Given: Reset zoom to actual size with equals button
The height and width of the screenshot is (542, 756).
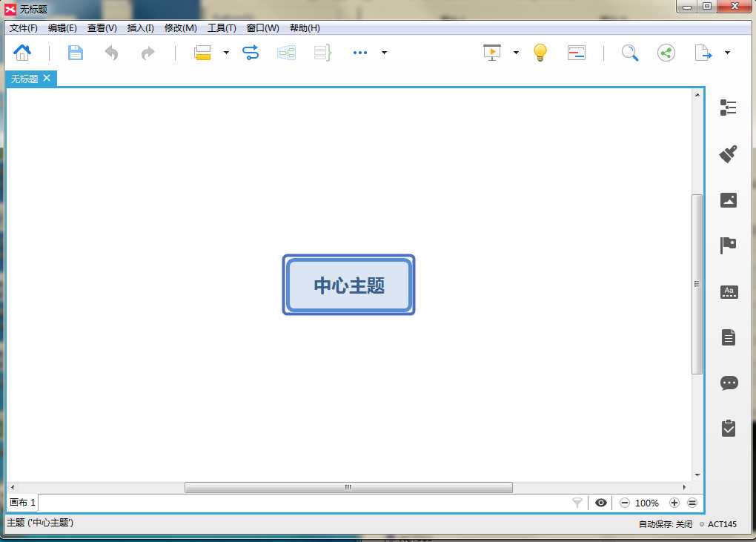Looking at the screenshot, I should (x=692, y=503).
